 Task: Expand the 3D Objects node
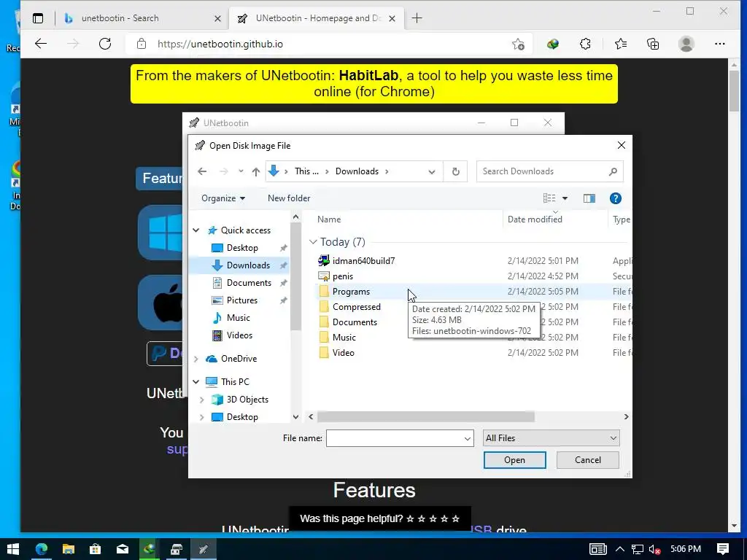(x=201, y=400)
